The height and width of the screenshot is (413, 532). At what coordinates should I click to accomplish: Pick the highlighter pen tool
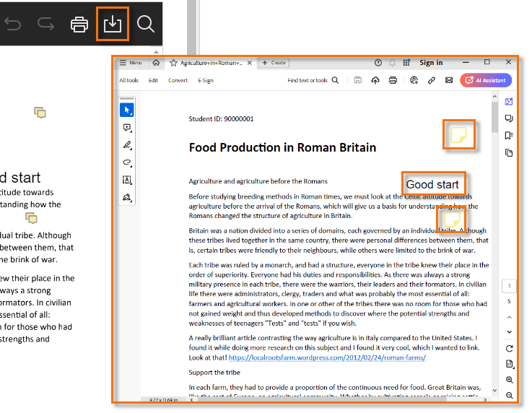pos(127,145)
